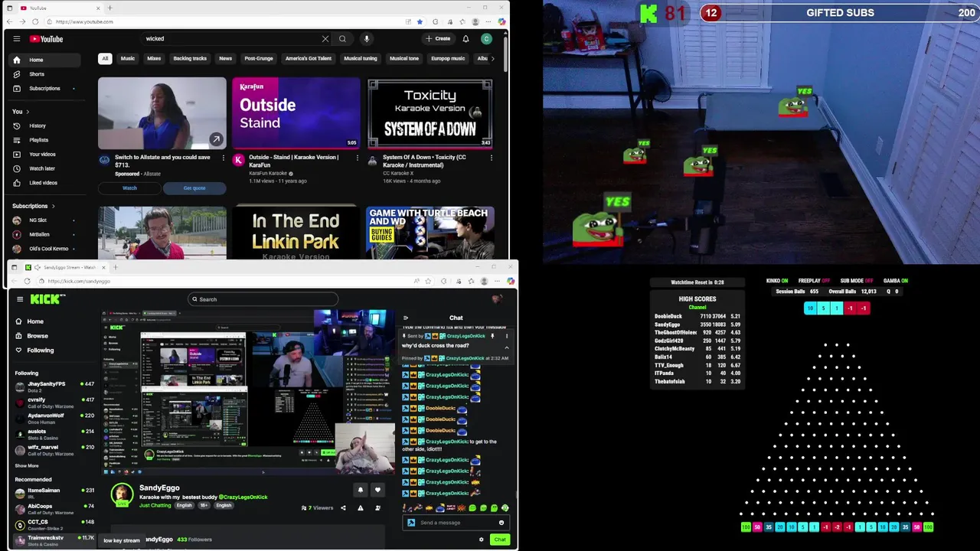Click the SandyEggo profile avatar
This screenshot has width=980, height=551.
(122, 494)
